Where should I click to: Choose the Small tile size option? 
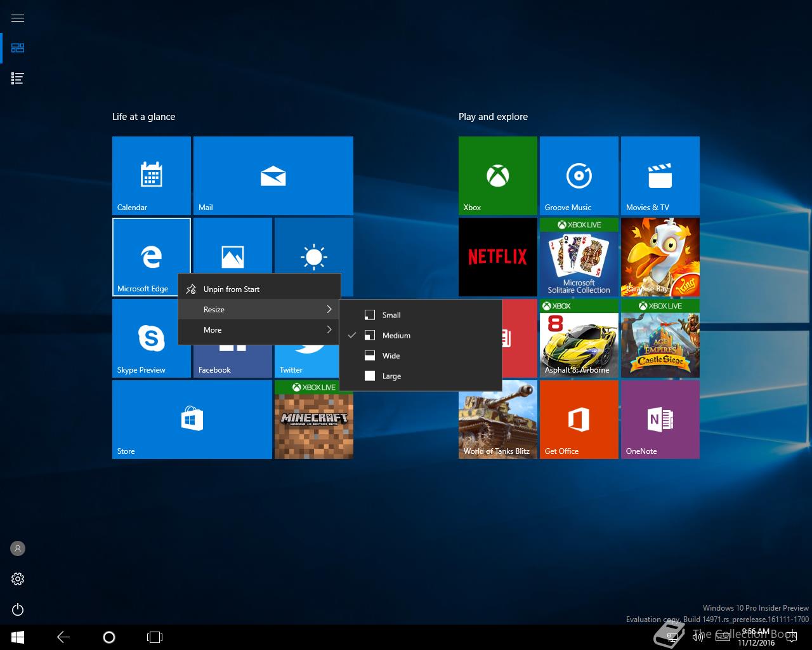pos(391,315)
